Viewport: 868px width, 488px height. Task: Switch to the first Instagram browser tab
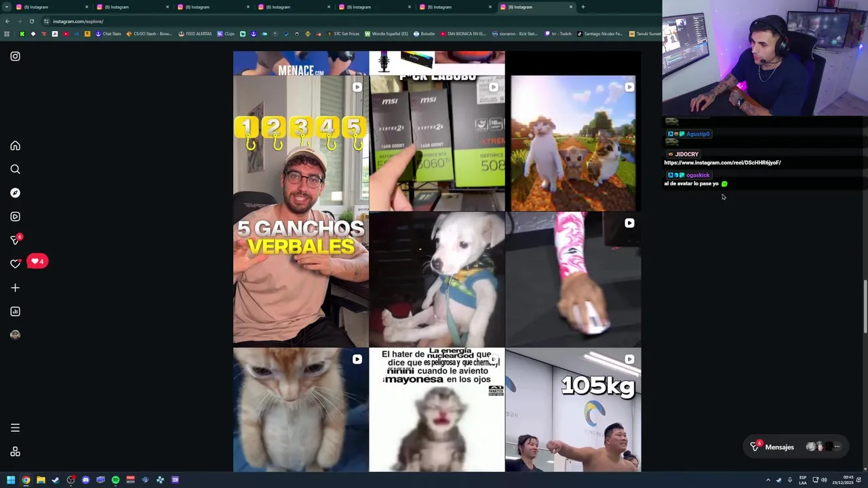click(51, 7)
